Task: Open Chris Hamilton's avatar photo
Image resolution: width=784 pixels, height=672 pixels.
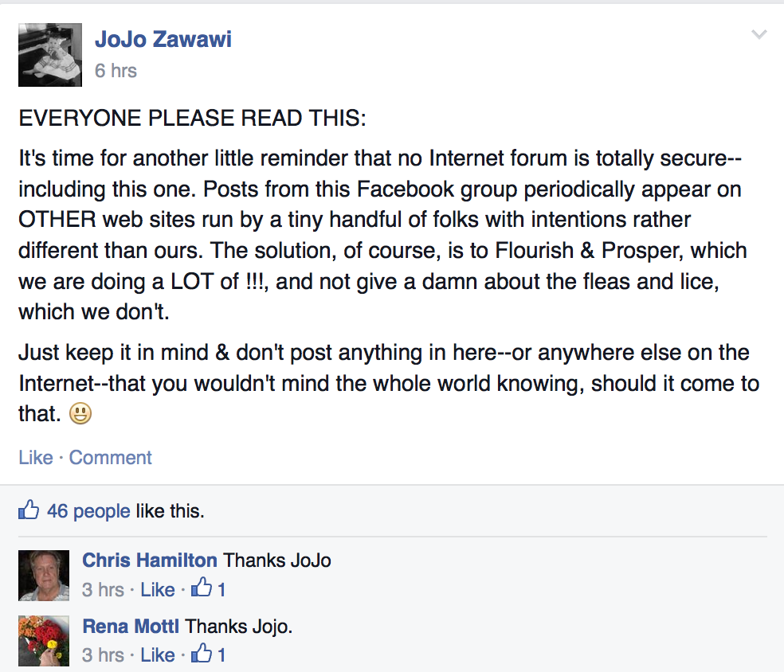Action: pyautogui.click(x=44, y=576)
